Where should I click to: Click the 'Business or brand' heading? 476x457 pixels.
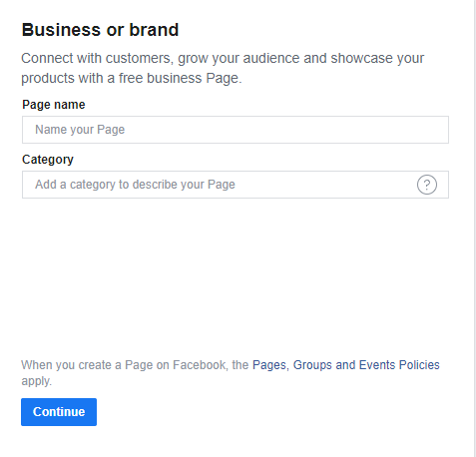point(100,30)
